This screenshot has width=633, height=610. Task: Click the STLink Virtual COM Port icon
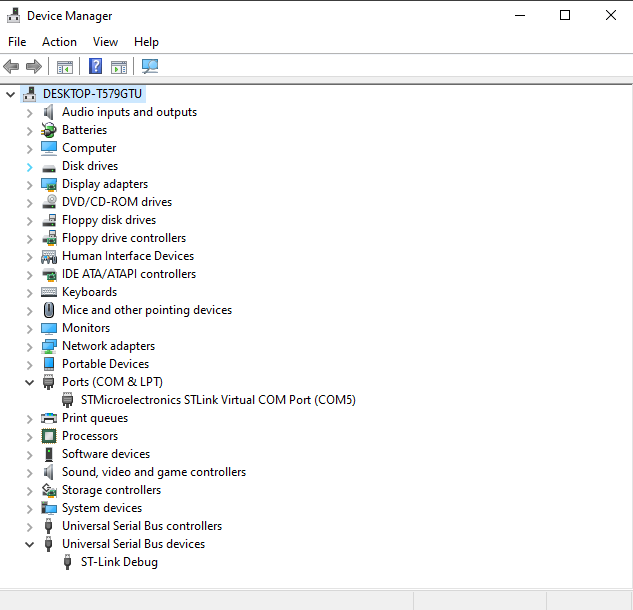pyautogui.click(x=68, y=400)
